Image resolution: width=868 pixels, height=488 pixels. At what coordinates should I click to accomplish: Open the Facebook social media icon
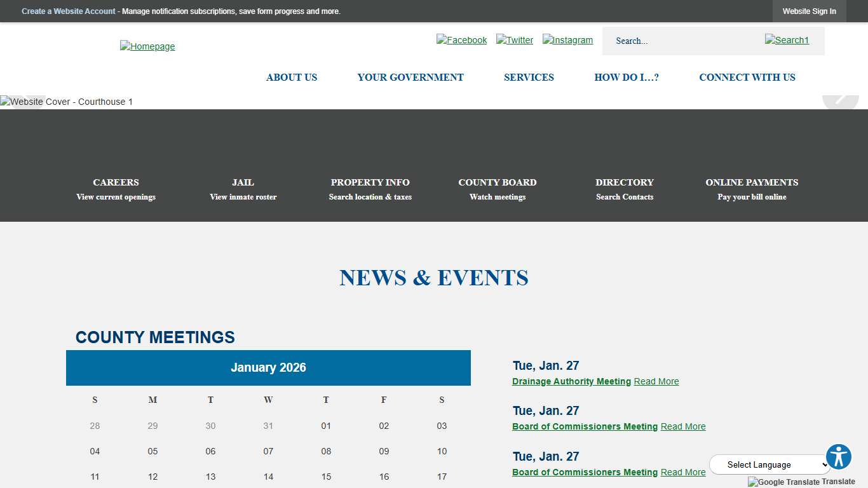click(x=461, y=39)
